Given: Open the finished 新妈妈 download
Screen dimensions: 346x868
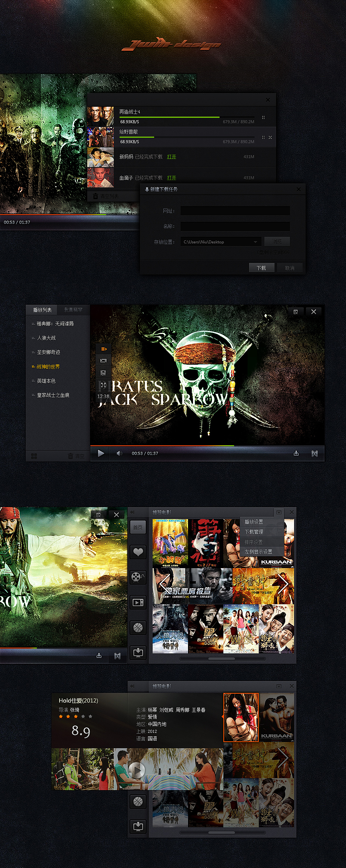Looking at the screenshot, I should tap(171, 157).
